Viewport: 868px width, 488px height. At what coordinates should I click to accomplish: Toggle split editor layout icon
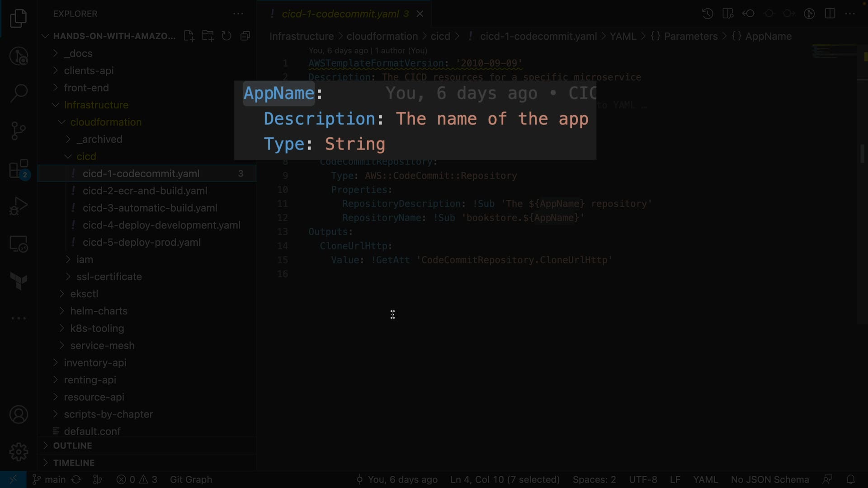point(830,14)
